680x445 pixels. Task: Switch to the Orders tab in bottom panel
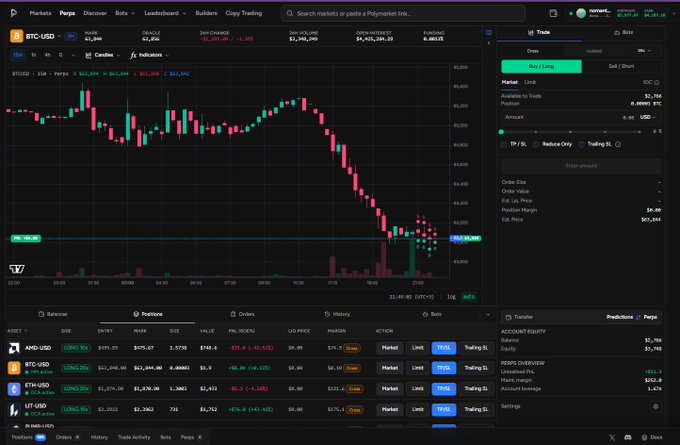point(242,314)
